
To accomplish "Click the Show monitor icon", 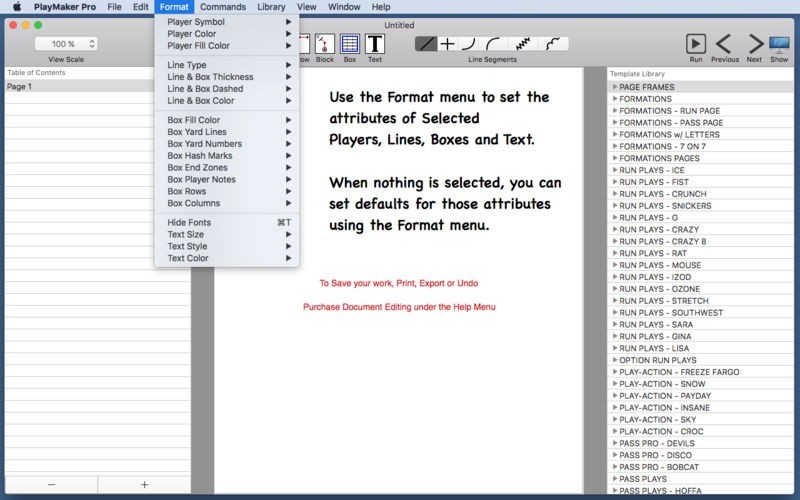I will click(x=779, y=43).
